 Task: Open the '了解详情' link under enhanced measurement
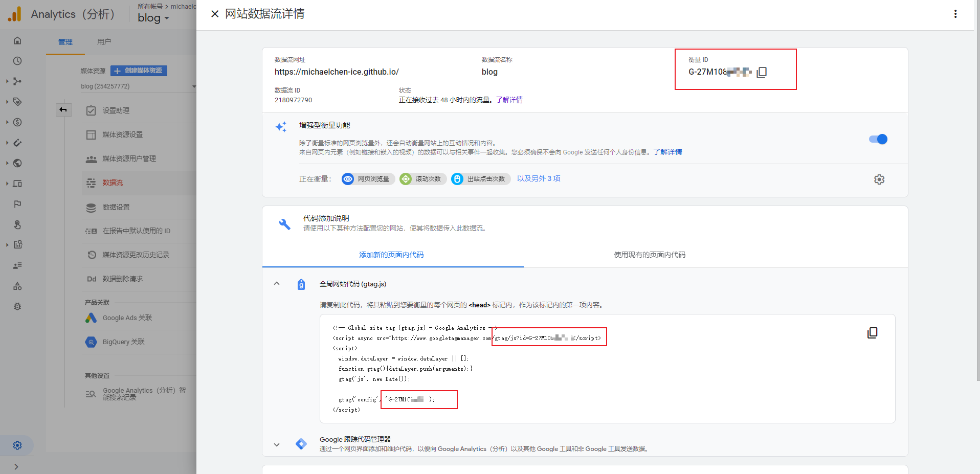(667, 152)
